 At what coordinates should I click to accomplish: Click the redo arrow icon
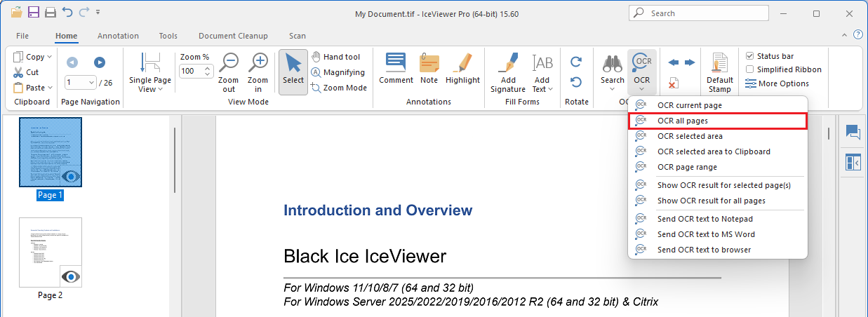tap(84, 12)
